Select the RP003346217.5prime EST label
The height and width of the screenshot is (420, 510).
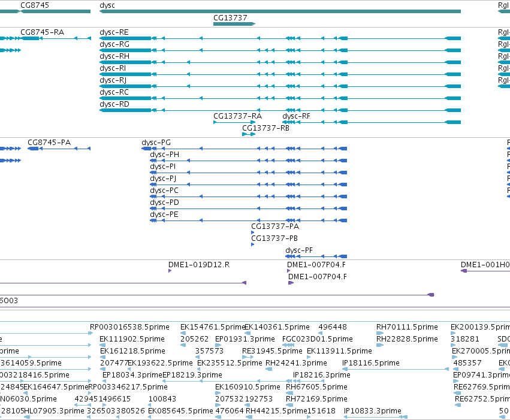tap(128, 387)
